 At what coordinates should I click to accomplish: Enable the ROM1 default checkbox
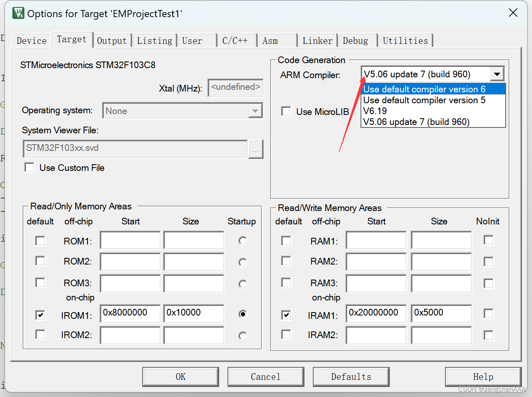point(40,240)
